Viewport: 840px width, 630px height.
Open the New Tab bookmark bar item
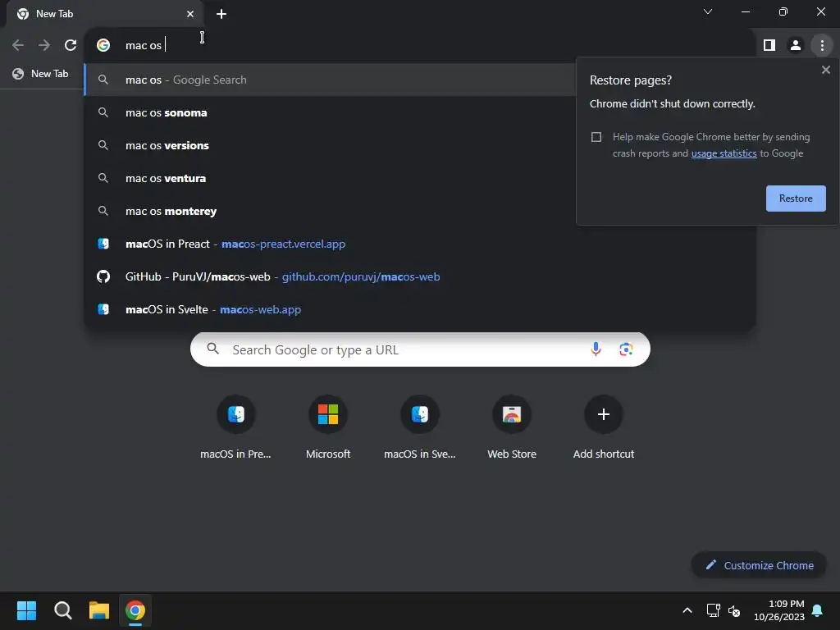pyautogui.click(x=41, y=73)
